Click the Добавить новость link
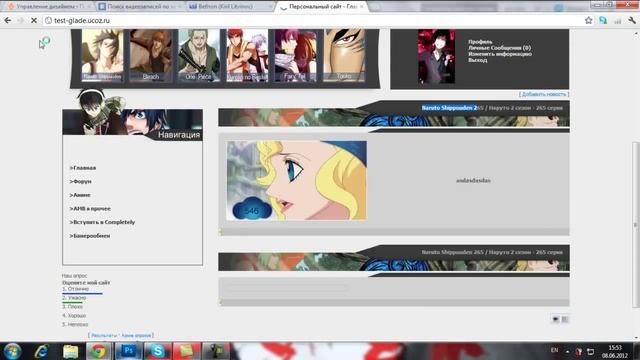This screenshot has height=360, width=640. 544,94
